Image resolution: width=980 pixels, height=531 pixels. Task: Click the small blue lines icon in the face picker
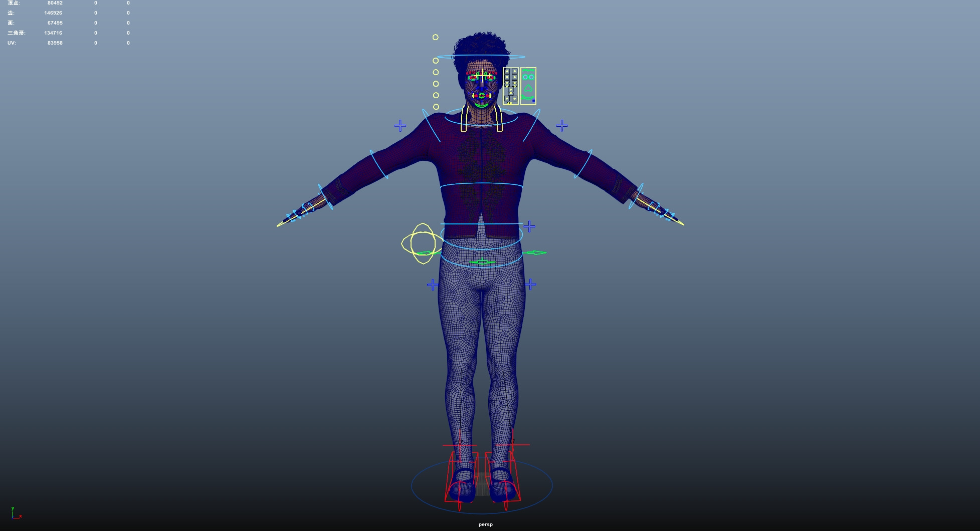(x=533, y=101)
